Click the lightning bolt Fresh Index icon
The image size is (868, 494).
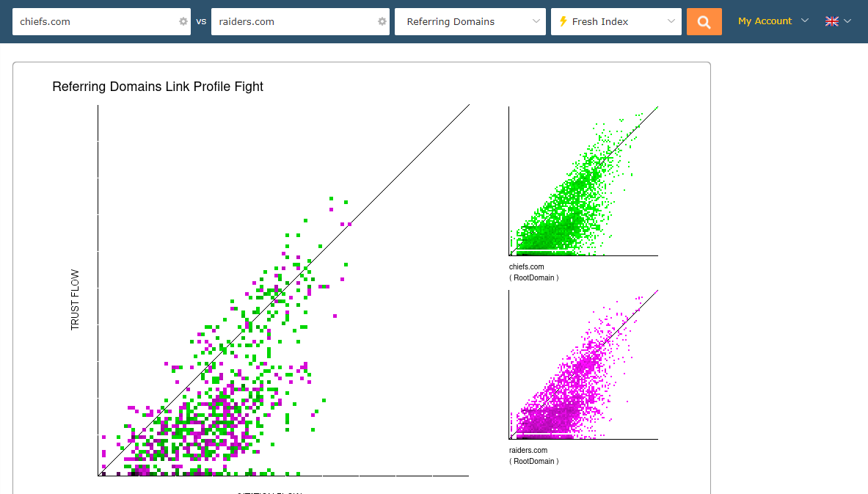tap(564, 21)
